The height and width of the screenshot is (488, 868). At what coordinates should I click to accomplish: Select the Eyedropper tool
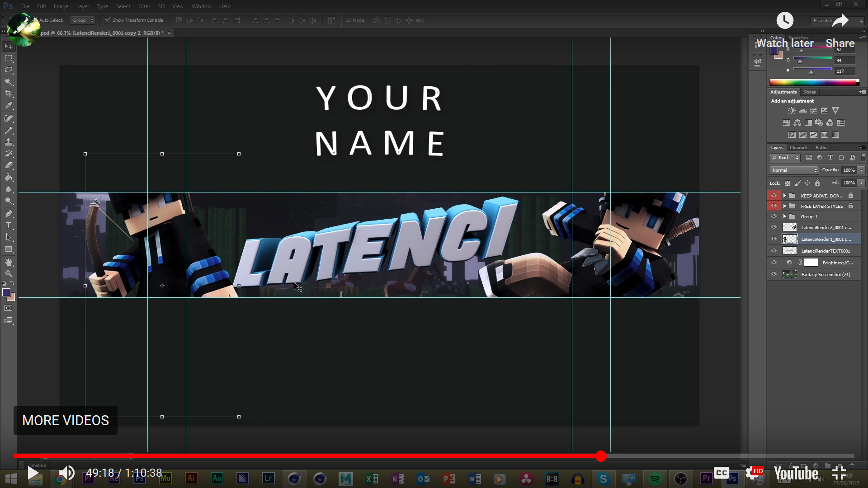9,106
